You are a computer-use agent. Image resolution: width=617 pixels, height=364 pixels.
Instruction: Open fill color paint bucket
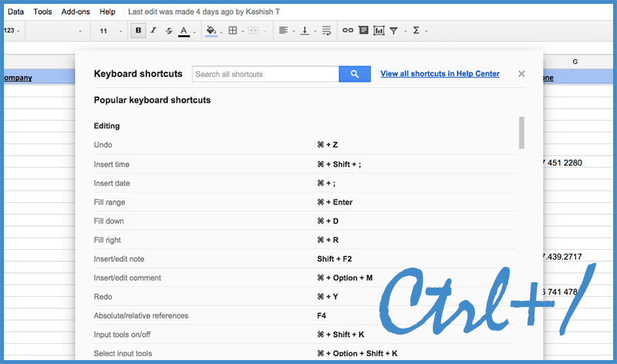[211, 31]
